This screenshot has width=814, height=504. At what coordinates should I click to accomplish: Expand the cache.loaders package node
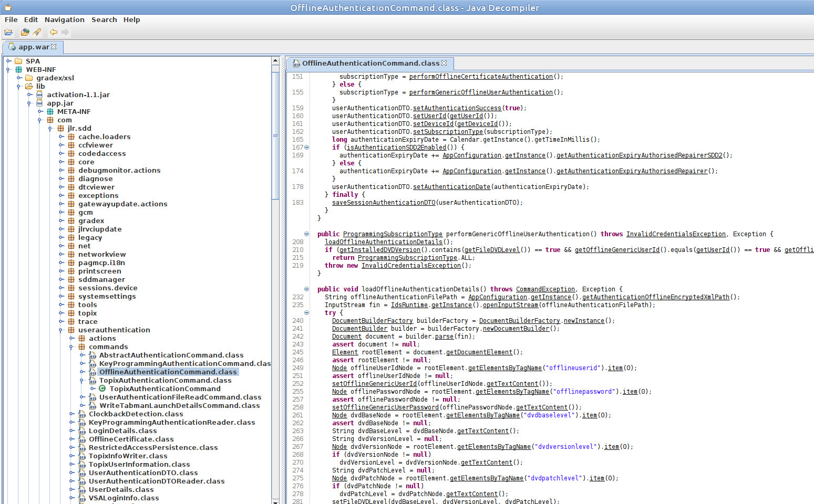(x=61, y=137)
